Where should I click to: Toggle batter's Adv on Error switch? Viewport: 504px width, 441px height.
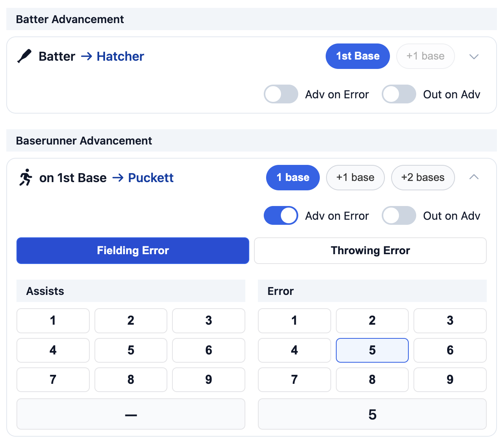pos(281,94)
